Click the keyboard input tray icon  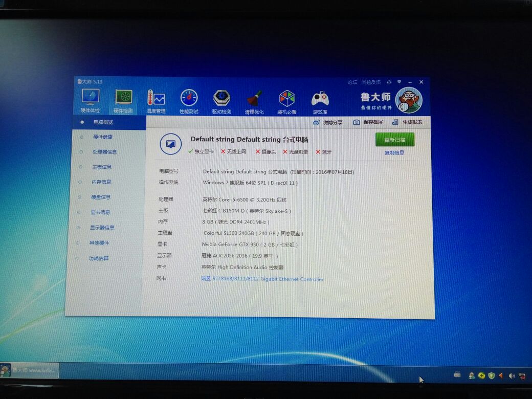pyautogui.click(x=457, y=374)
